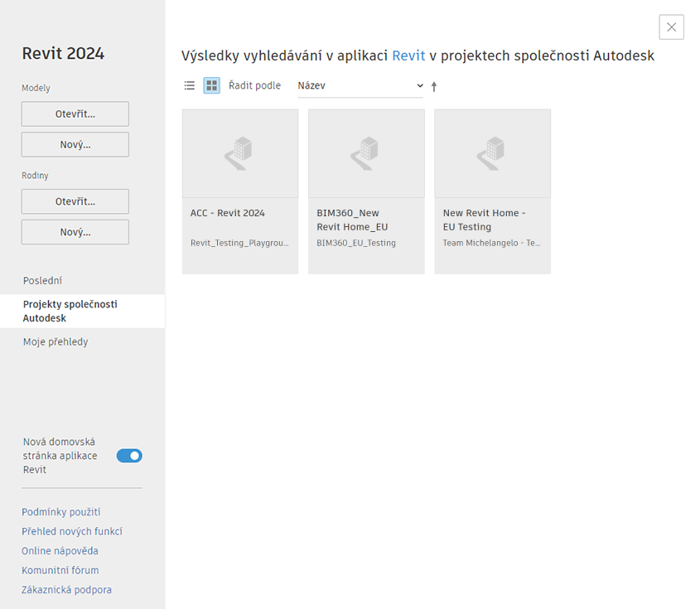Click the blue Revit link in heading
Viewport: 700px width, 609px height.
[x=408, y=56]
